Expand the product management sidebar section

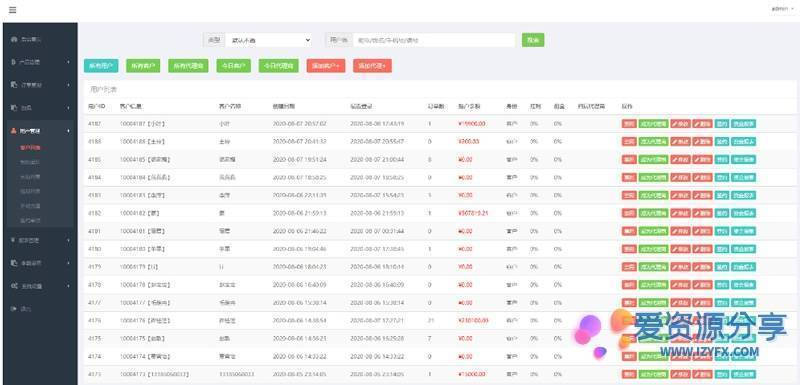click(x=39, y=62)
